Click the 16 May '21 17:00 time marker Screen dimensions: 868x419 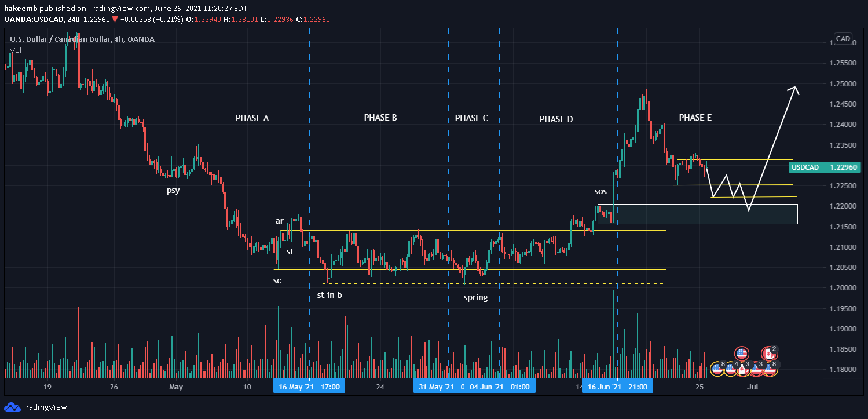[309, 386]
